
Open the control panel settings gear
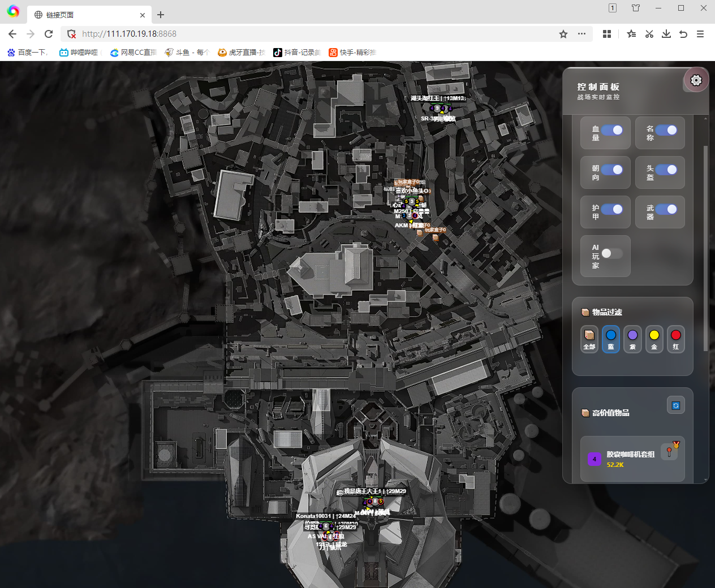tap(696, 80)
